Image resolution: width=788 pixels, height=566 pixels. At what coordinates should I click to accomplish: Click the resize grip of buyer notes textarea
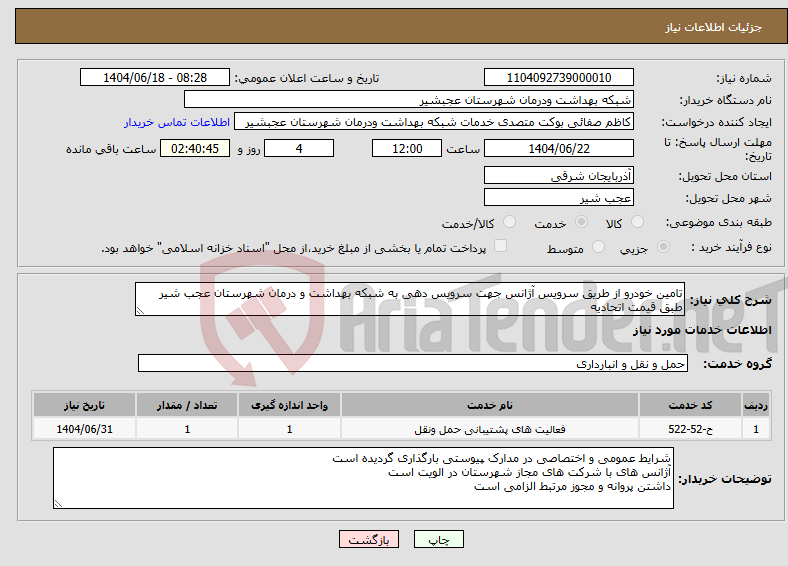coord(58,504)
